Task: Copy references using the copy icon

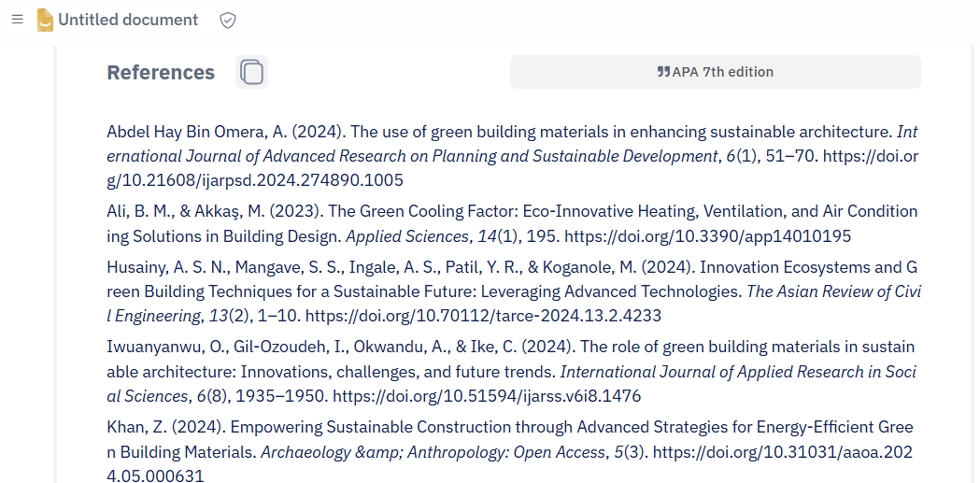Action: tap(252, 72)
